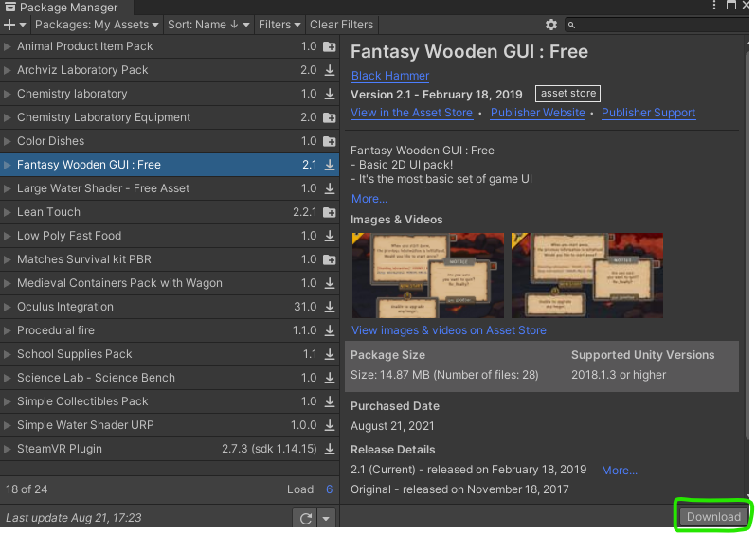756x533 pixels.
Task: Click the refresh package list icon
Action: pos(305,519)
